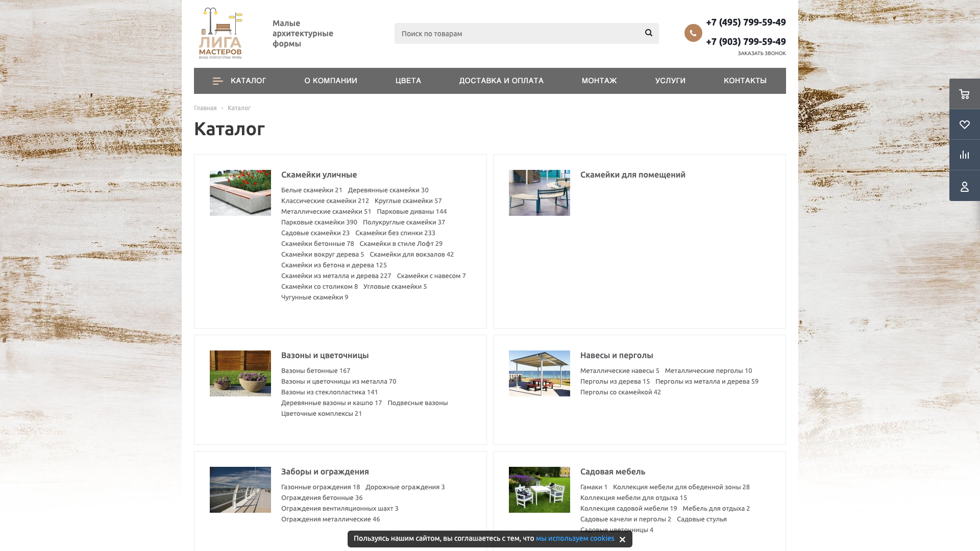This screenshot has width=980, height=551.
Task: Open Перголы из металла и дерева 59
Action: (x=707, y=381)
